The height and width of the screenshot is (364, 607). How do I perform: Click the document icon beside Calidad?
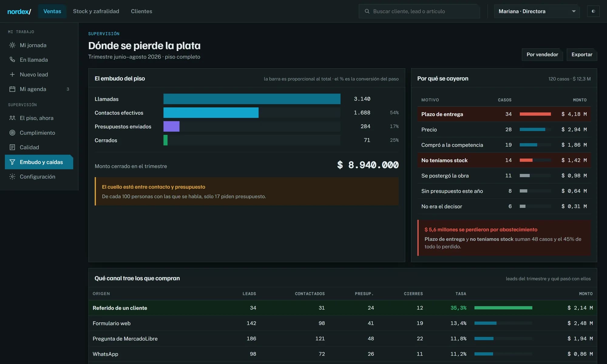[x=12, y=147]
